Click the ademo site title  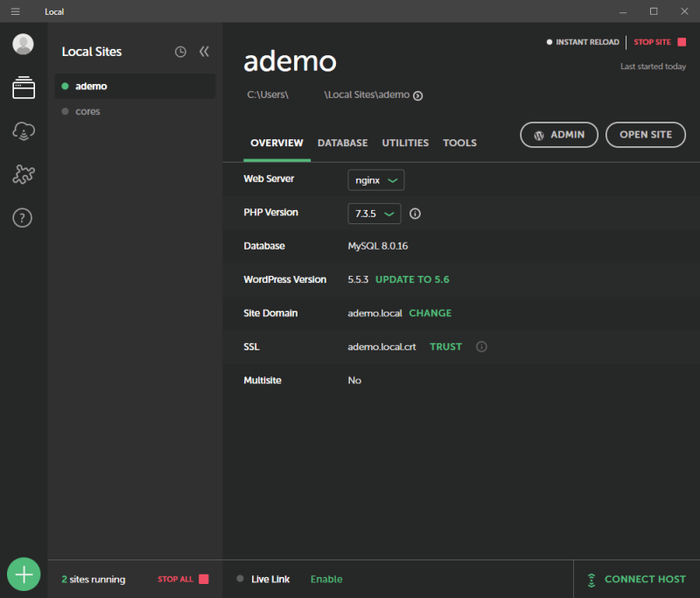click(x=290, y=61)
